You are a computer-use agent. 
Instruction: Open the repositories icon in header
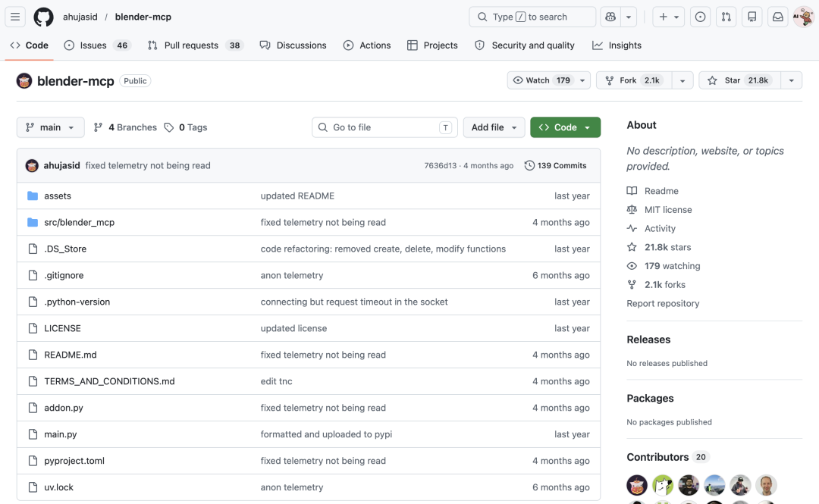752,17
